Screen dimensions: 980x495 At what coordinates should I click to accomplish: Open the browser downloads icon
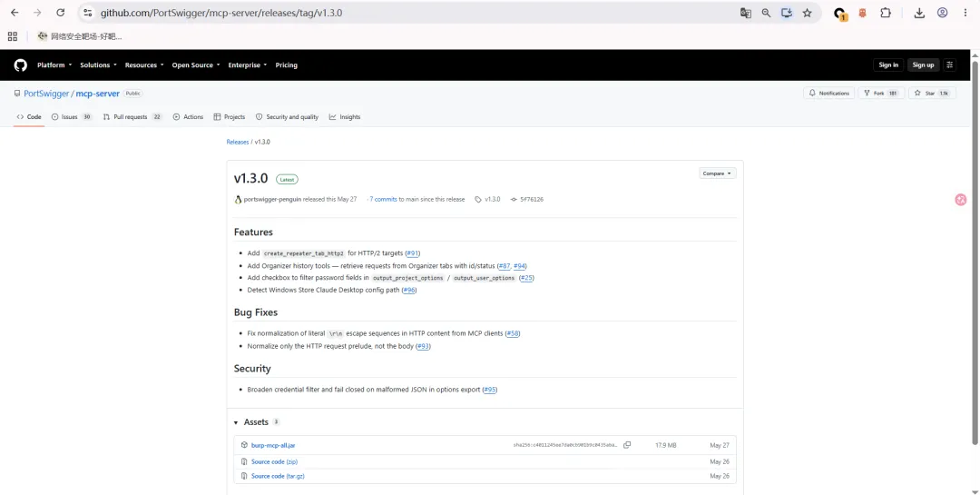(918, 13)
